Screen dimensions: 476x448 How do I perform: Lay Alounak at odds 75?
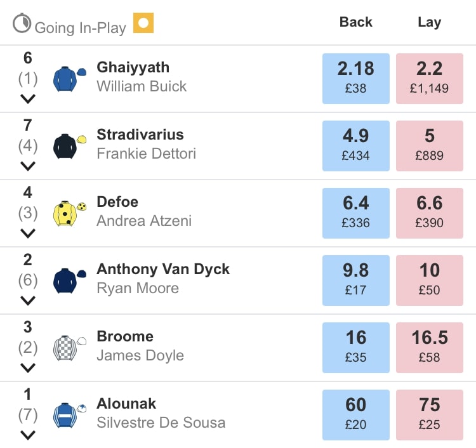point(429,414)
